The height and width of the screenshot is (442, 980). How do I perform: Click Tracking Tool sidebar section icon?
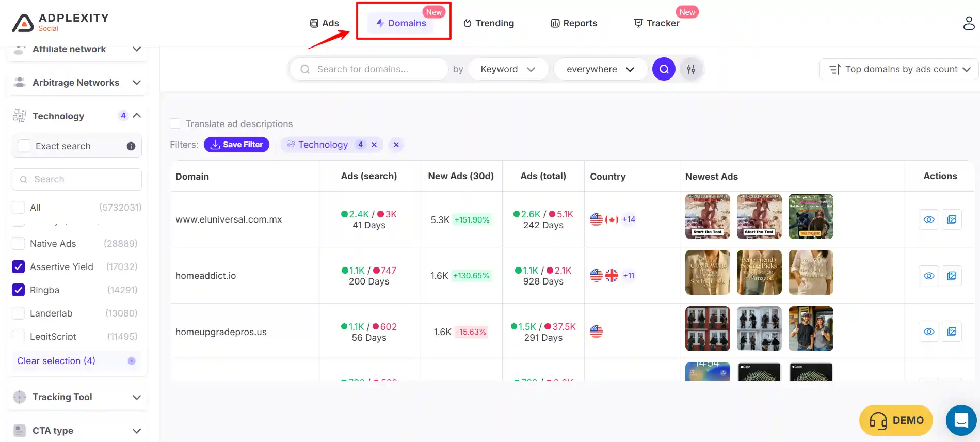[20, 397]
